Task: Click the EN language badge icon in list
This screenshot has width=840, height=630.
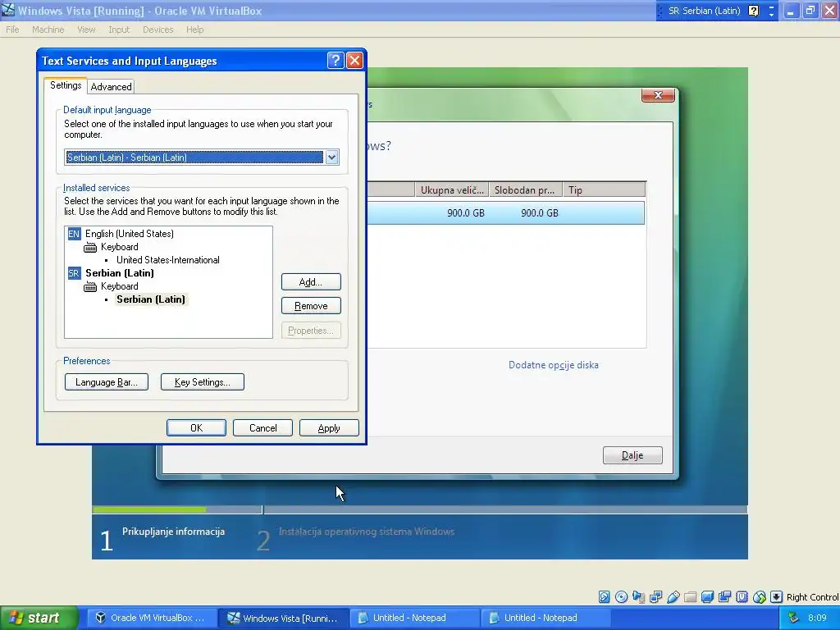Action: coord(73,234)
